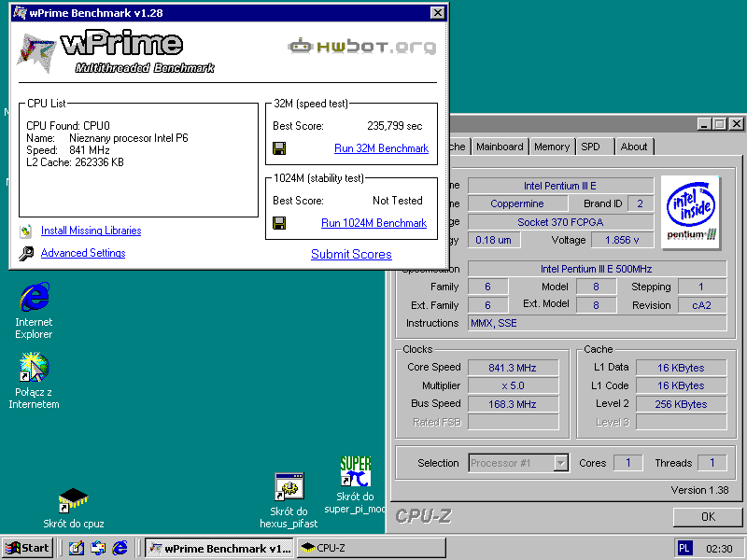Image resolution: width=747 pixels, height=560 pixels.
Task: Click the Version 1.38 label
Action: tap(699, 490)
